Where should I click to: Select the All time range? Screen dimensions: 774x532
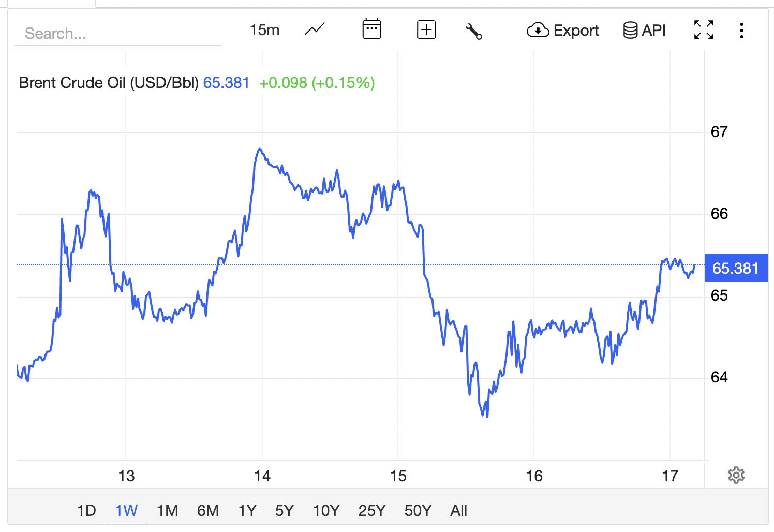point(458,511)
